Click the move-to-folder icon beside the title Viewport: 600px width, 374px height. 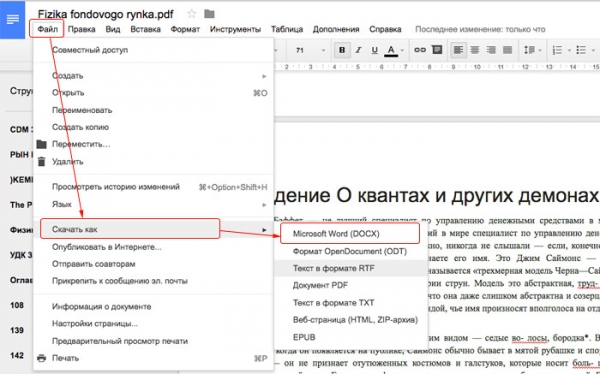pyautogui.click(x=209, y=14)
